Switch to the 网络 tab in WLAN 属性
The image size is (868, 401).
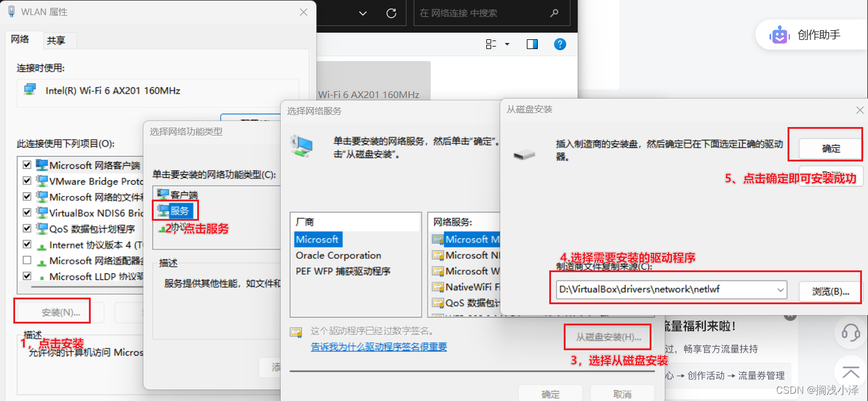point(20,39)
